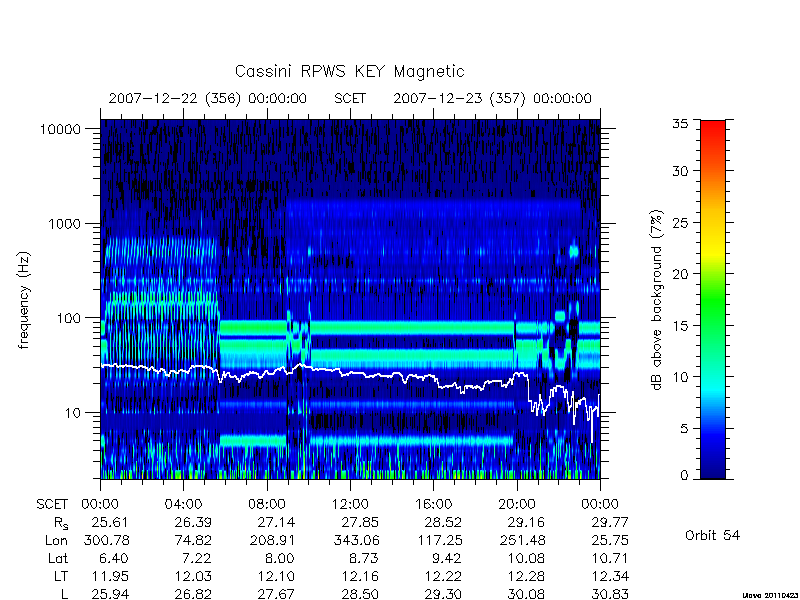Click the 12:00 time tick label
The width and height of the screenshot is (800, 600).
tap(350, 505)
